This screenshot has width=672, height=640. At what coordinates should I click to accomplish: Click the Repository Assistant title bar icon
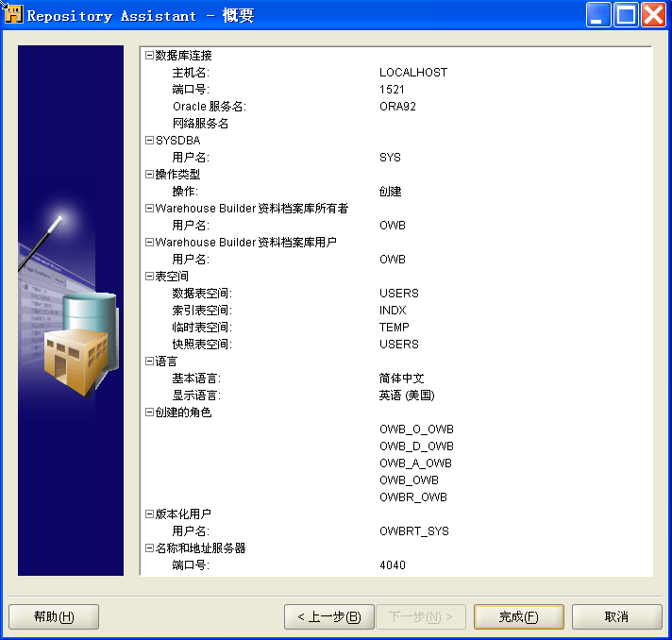12,15
